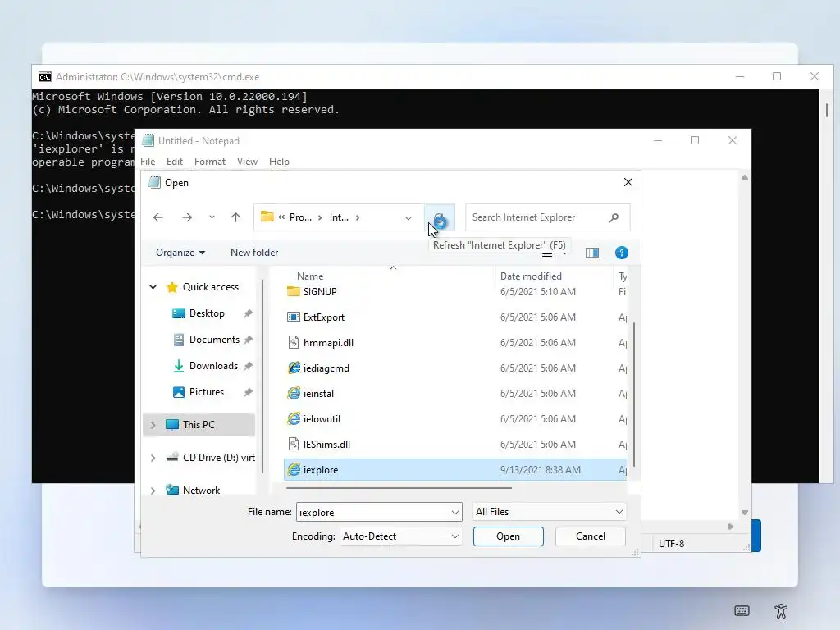Select the iediagcmd file icon
This screenshot has width=840, height=630.
[x=294, y=368]
